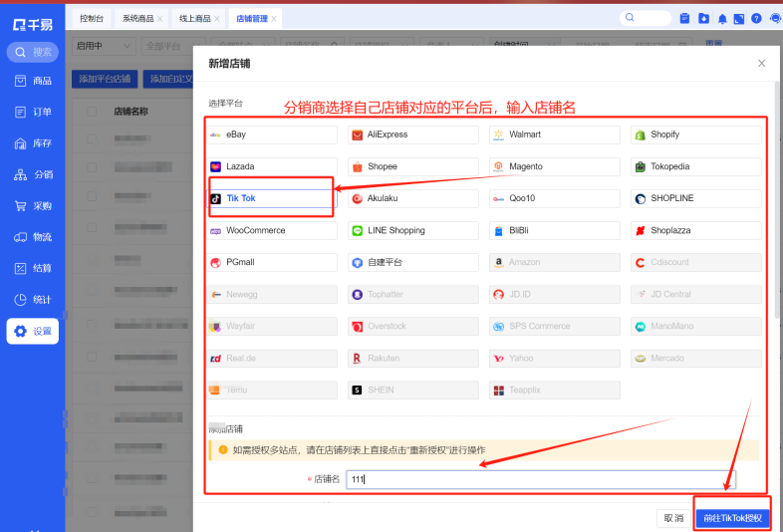Click the 取消 cancel button
This screenshot has width=783, height=532.
coord(673,518)
